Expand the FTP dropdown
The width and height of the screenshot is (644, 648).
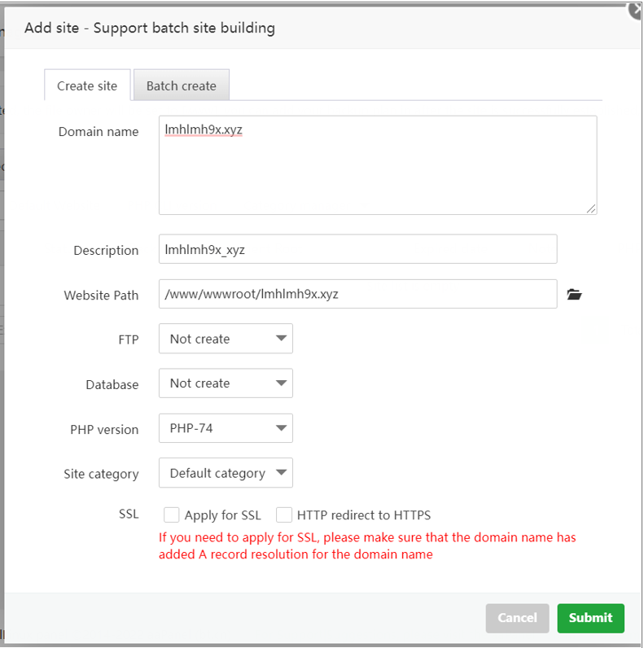pyautogui.click(x=226, y=339)
